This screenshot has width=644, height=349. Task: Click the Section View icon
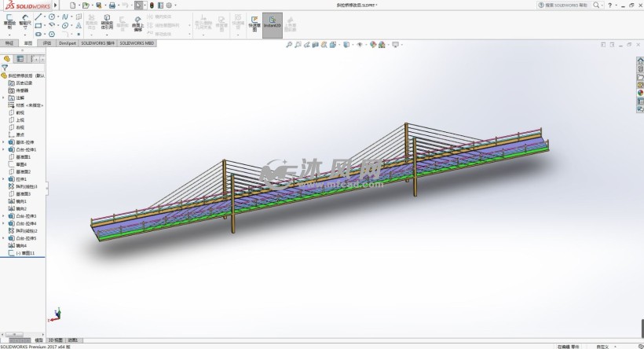click(x=316, y=44)
